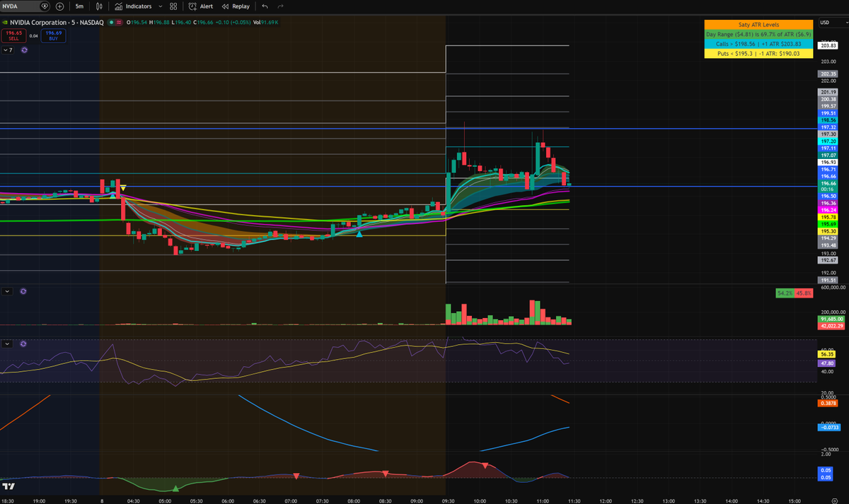Click the Vol 91.69K readout
This screenshot has height=504, width=849.
pos(266,23)
